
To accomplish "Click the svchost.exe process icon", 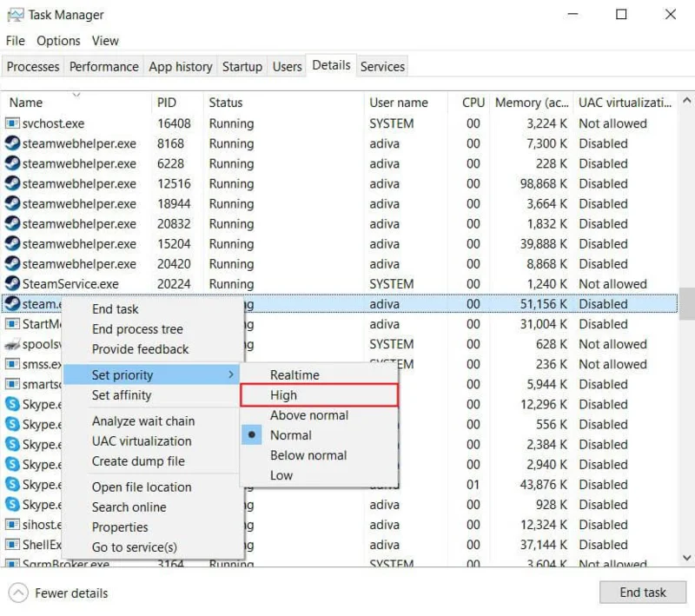I will (12, 123).
